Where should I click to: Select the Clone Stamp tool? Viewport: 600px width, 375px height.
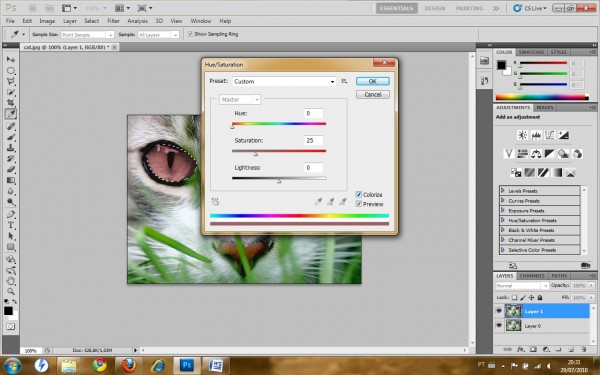11,148
